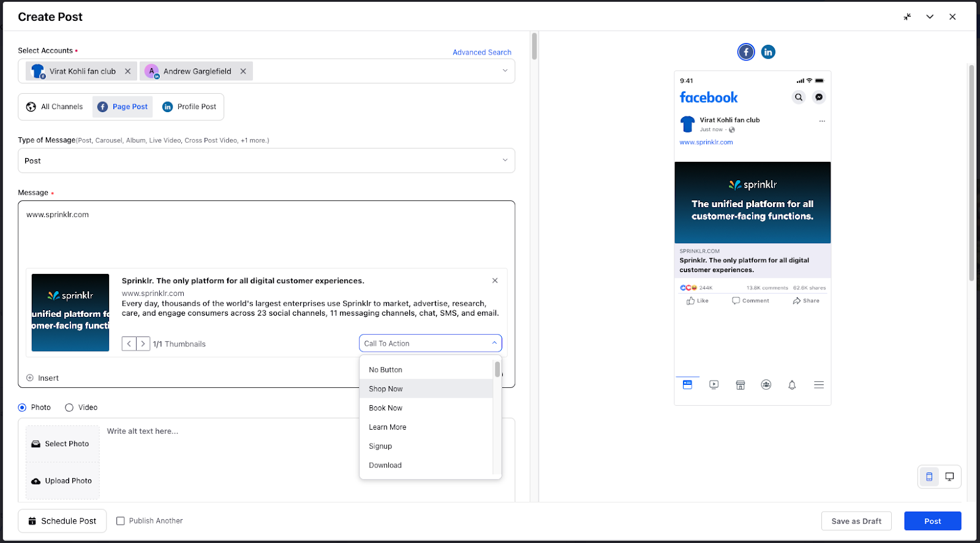Expand the Select Accounts dropdown arrow
980x543 pixels.
coord(505,71)
